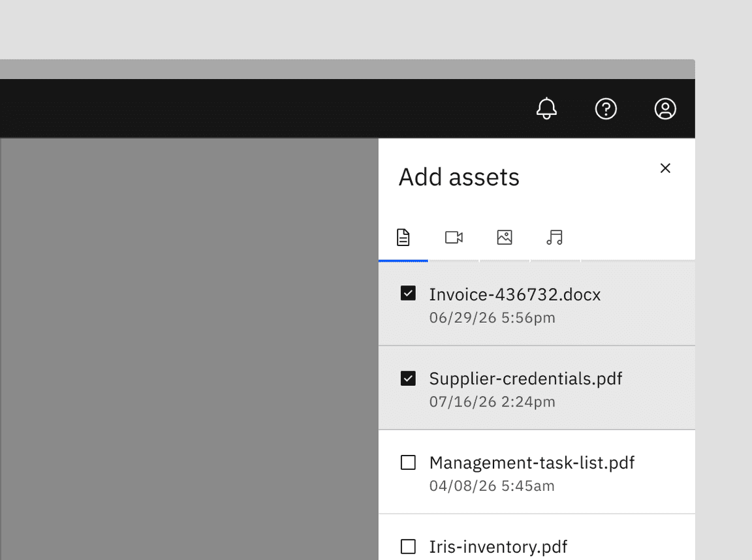
Task: Check Management-task-list.pdf
Action: coord(408,462)
